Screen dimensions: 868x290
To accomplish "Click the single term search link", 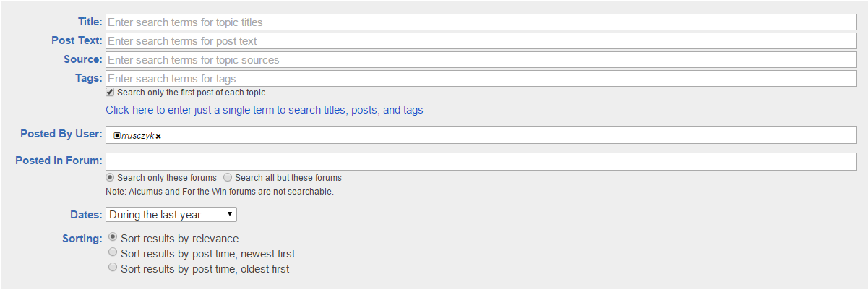I will tap(264, 110).
